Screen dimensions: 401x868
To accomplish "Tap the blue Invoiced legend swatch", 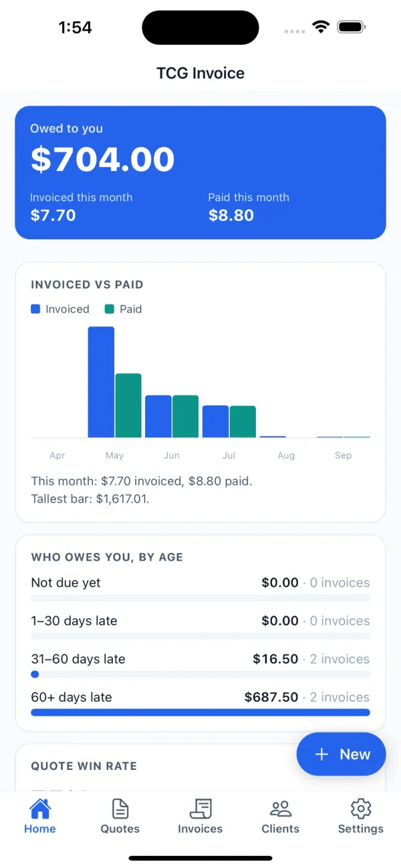I will [x=35, y=309].
